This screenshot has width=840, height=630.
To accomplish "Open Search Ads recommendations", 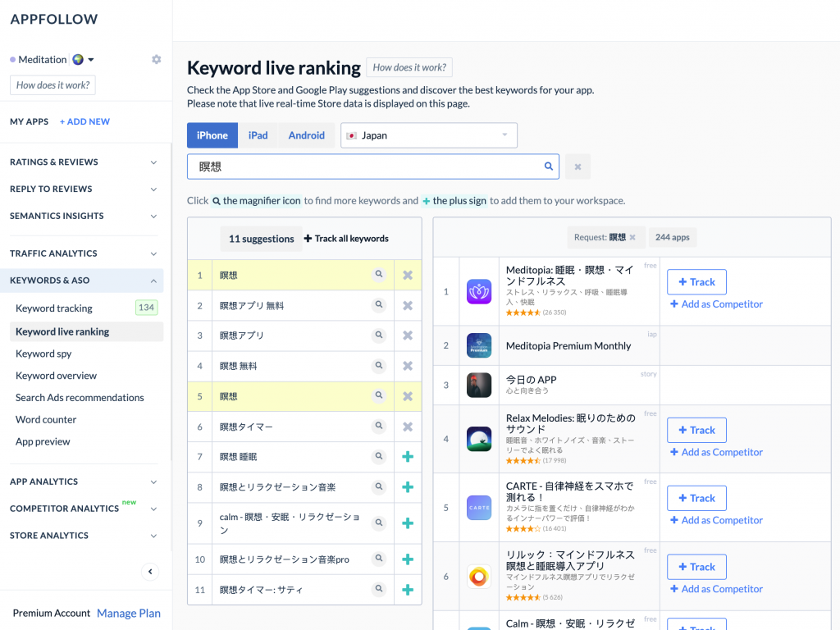I will point(80,398).
